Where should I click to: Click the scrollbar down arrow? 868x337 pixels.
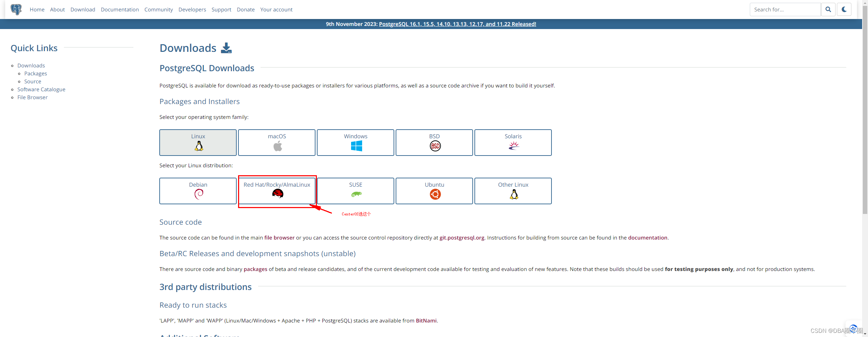tap(865, 334)
